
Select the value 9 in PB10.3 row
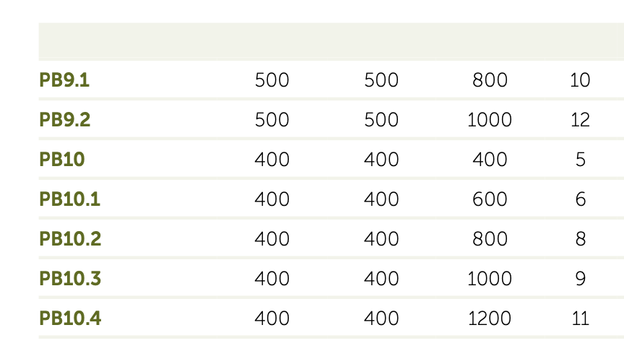click(x=581, y=278)
